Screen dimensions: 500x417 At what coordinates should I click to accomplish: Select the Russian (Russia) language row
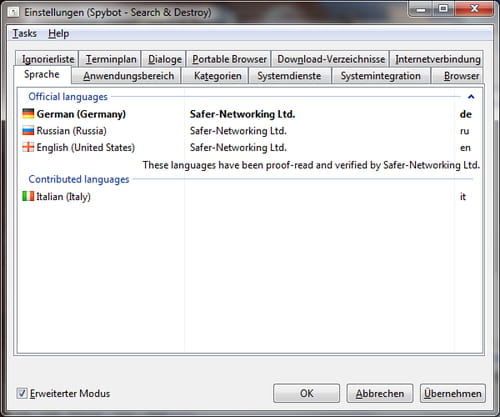(x=250, y=131)
